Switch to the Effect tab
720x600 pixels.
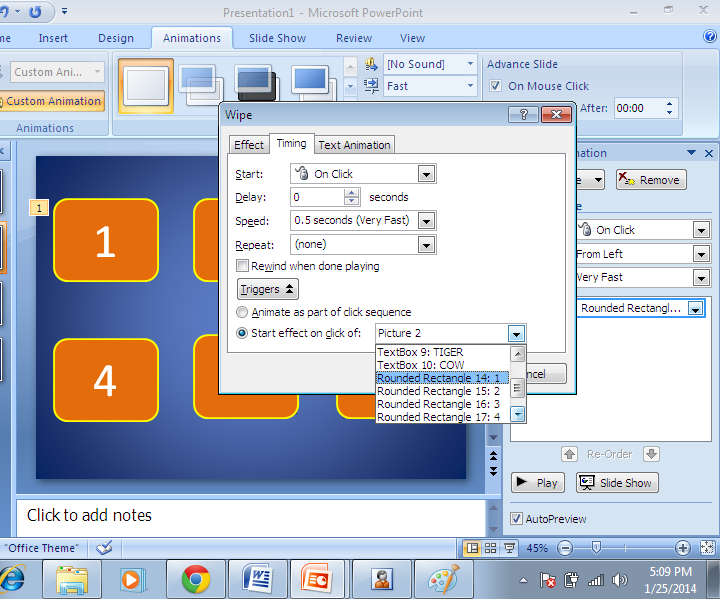248,145
